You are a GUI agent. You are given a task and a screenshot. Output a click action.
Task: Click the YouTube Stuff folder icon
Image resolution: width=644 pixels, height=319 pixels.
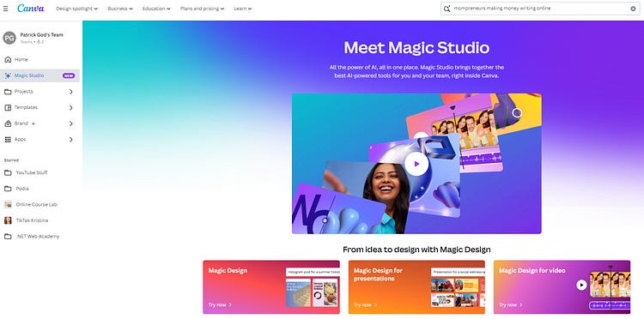point(8,172)
